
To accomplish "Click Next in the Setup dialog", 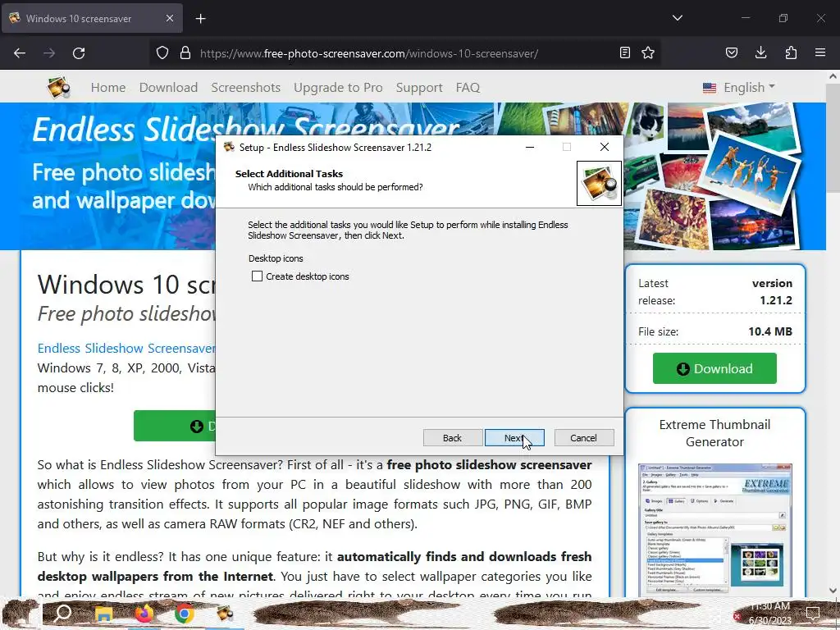I will 514,438.
